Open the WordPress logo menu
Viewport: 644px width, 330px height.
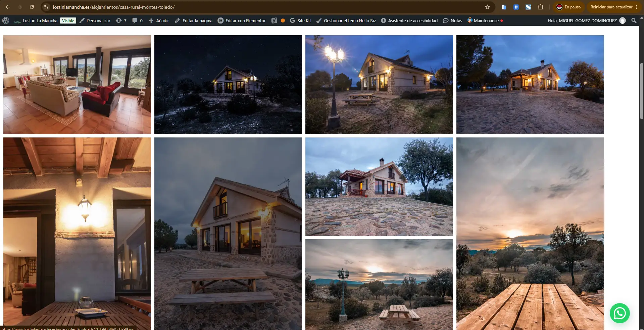pyautogui.click(x=6, y=20)
